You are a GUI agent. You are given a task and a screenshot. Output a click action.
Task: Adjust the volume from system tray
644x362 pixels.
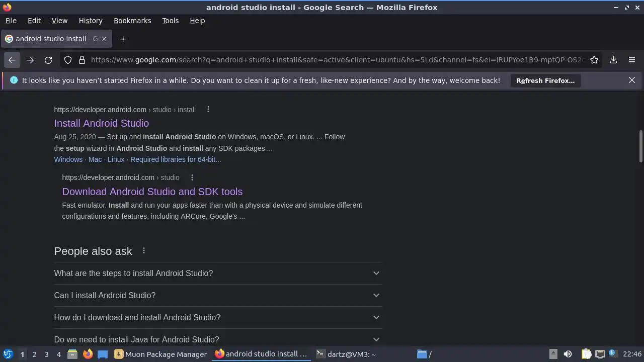[568, 354]
